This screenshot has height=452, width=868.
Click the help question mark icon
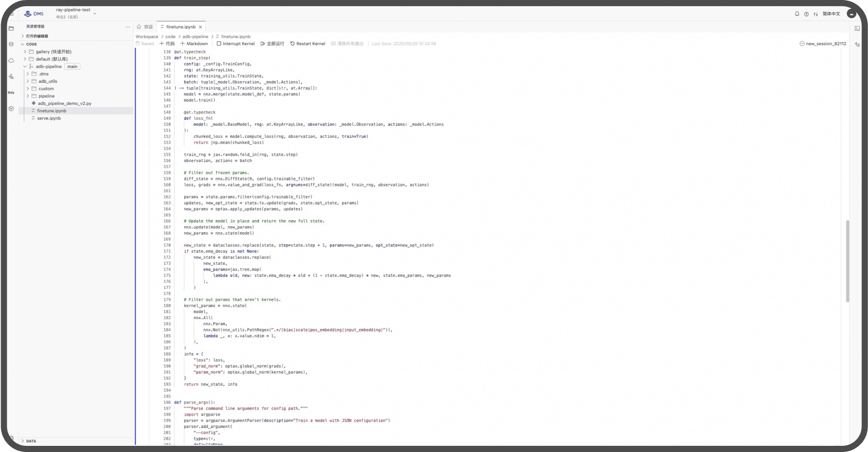806,14
